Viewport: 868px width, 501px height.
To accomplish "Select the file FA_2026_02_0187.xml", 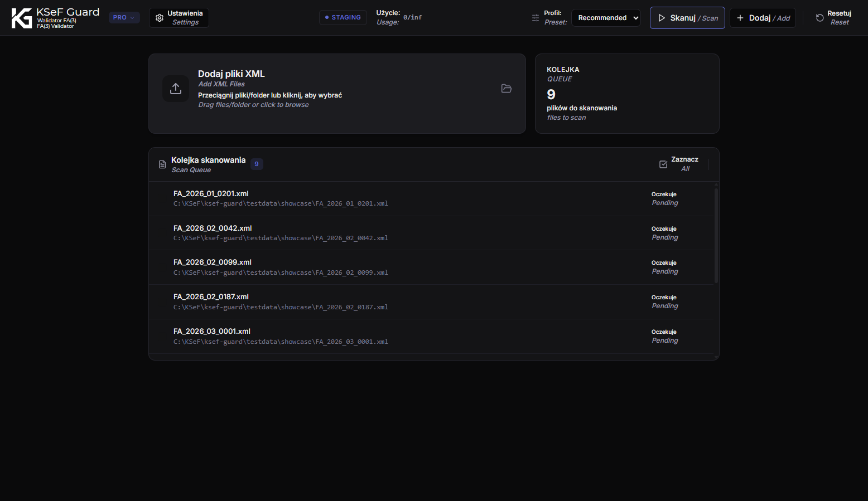I will coord(432,302).
